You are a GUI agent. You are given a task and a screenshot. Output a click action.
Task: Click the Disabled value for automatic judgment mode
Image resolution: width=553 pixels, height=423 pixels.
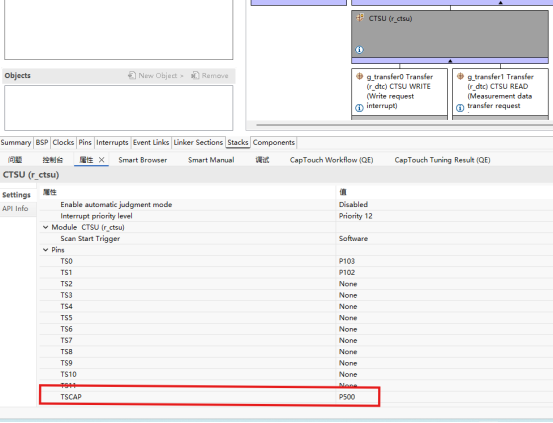coord(353,205)
